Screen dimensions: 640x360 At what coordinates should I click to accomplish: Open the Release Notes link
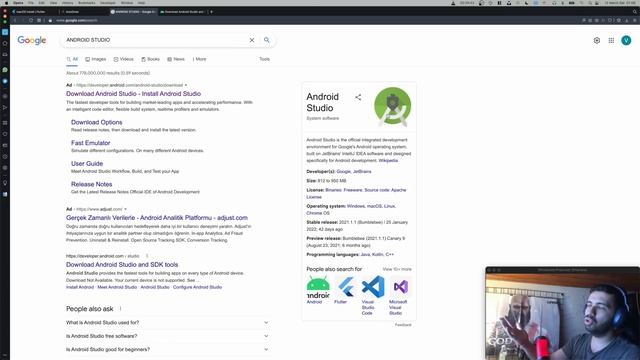coord(91,184)
